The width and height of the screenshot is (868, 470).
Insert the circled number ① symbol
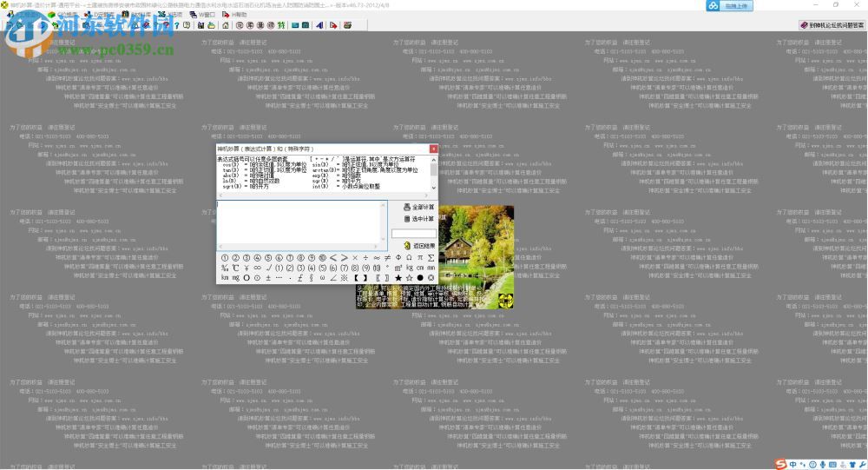click(x=225, y=258)
